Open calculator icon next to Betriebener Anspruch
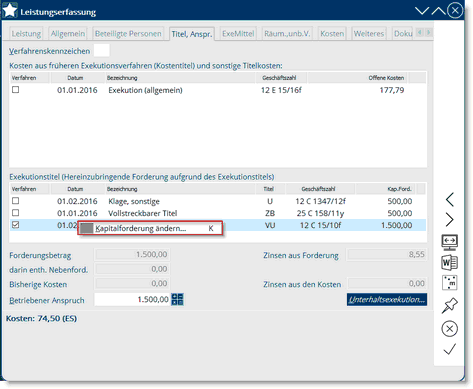This screenshot has height=389, width=473. click(x=177, y=299)
